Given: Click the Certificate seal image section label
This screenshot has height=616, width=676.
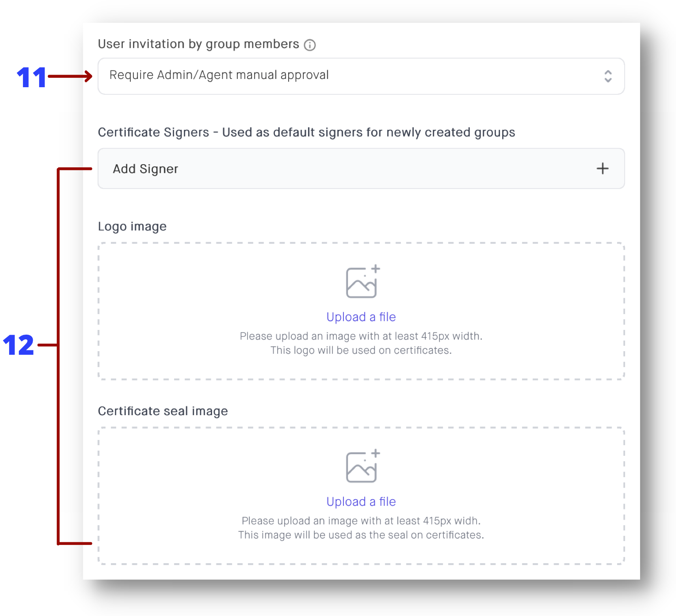Looking at the screenshot, I should [x=163, y=411].
